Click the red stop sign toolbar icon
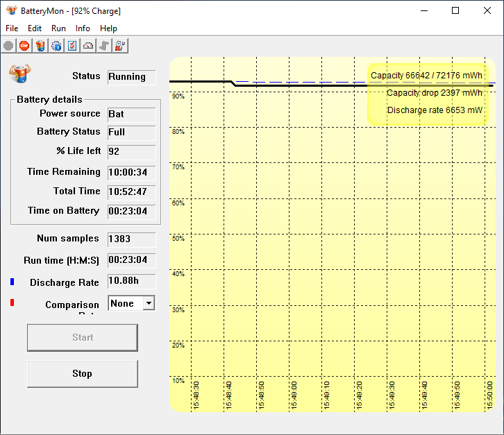The height and width of the screenshot is (435, 504). click(x=24, y=46)
